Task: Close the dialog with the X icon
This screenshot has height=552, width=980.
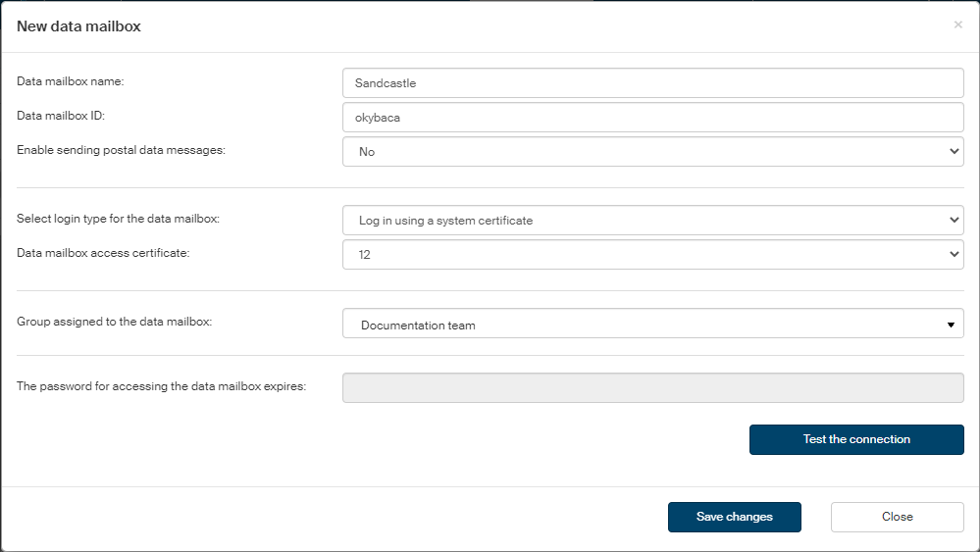Action: pyautogui.click(x=957, y=25)
